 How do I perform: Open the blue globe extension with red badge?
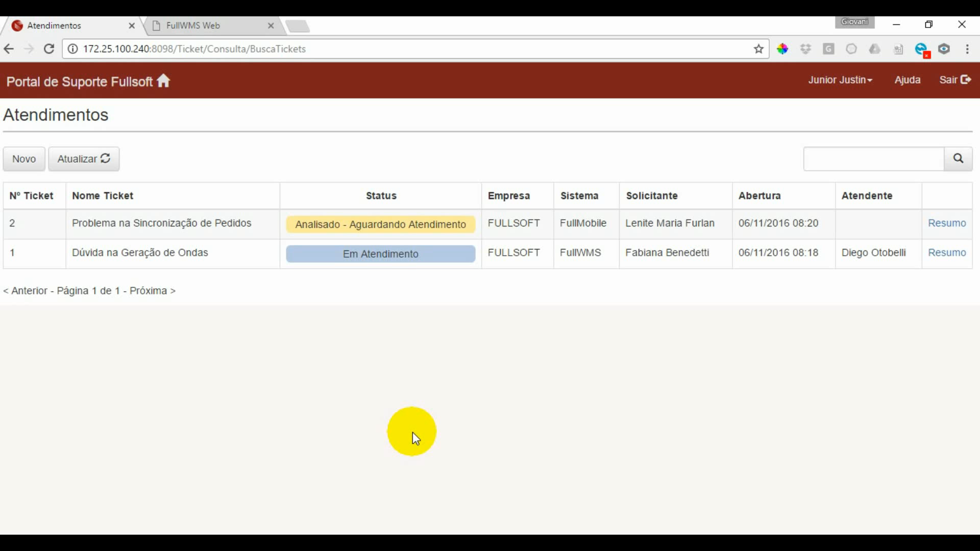pos(922,49)
